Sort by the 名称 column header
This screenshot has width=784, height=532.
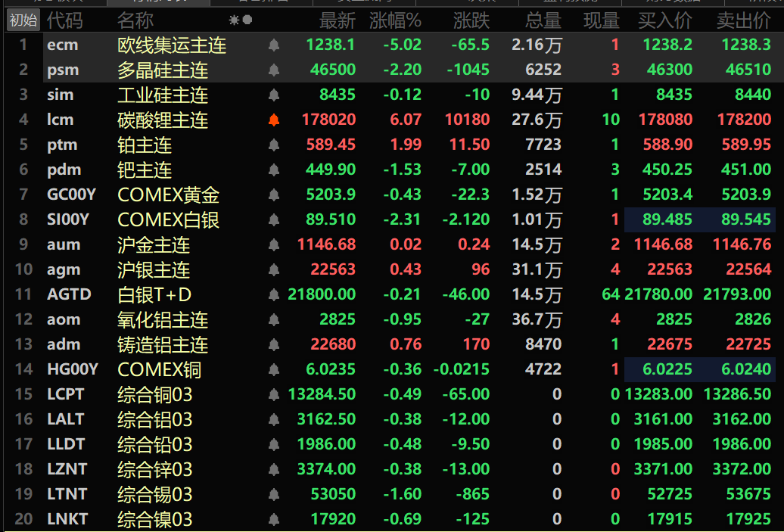tap(135, 20)
